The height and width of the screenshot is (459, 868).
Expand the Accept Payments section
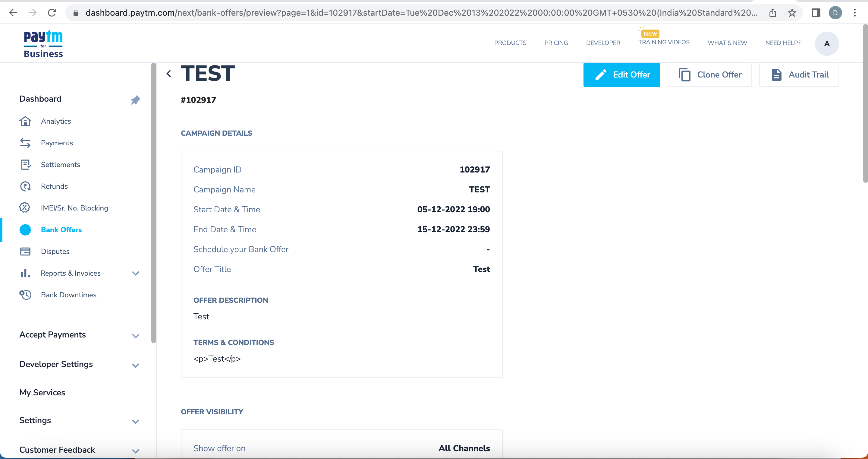135,336
